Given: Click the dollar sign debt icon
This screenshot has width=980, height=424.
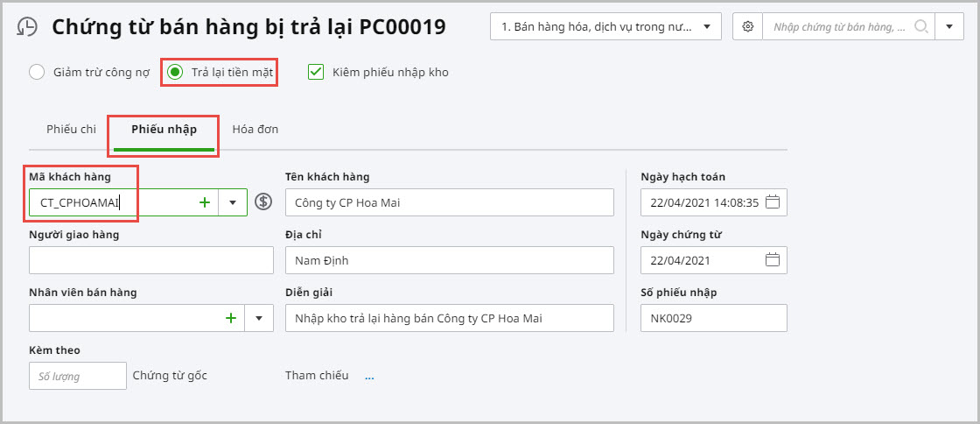Looking at the screenshot, I should coord(263,202).
